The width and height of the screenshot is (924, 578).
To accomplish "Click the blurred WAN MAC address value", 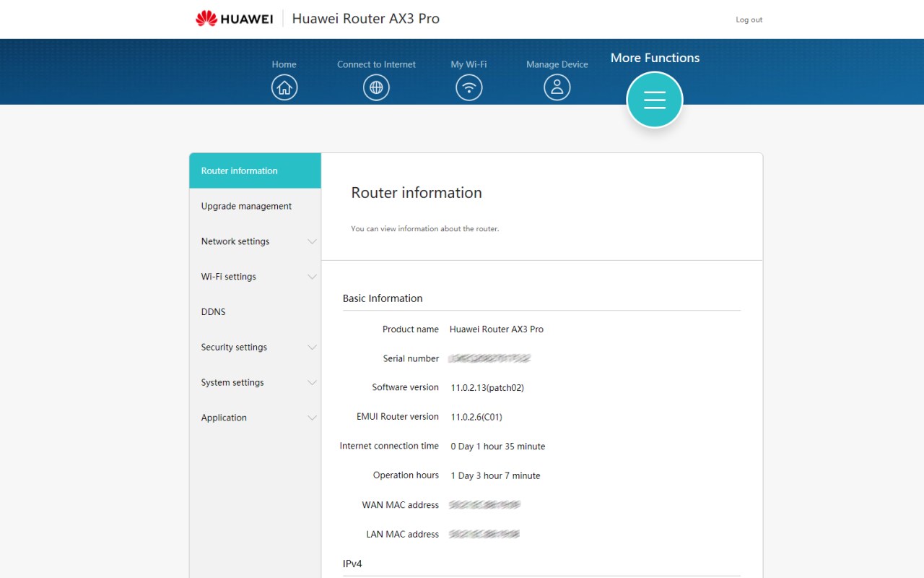I will click(x=484, y=505).
